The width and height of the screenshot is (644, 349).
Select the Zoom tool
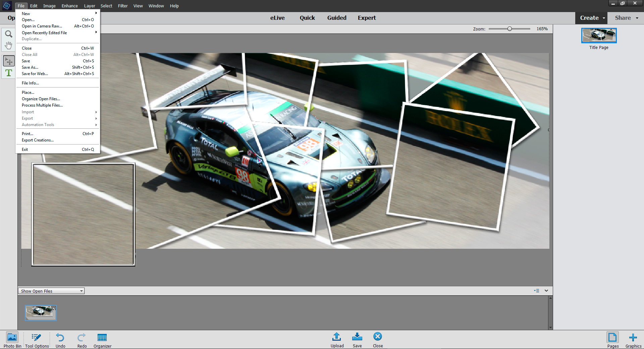[x=9, y=34]
